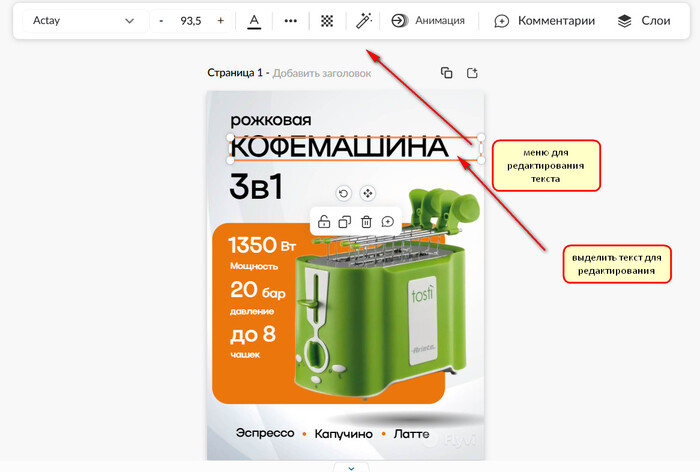This screenshot has width=700, height=472.
Task: Open the Слои layers panel
Action: 643,21
